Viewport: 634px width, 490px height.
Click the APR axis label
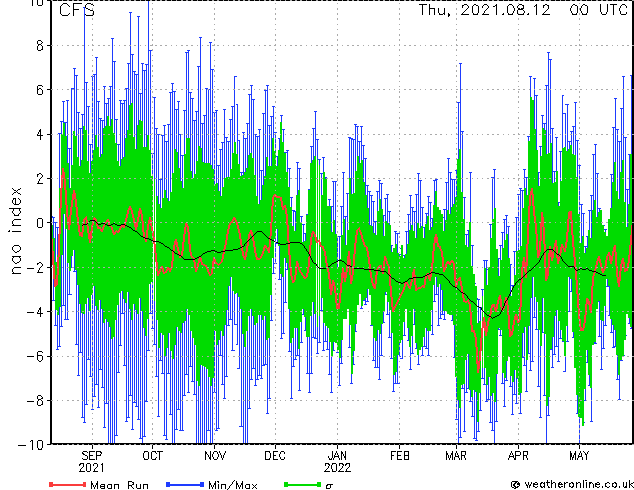[x=518, y=456]
